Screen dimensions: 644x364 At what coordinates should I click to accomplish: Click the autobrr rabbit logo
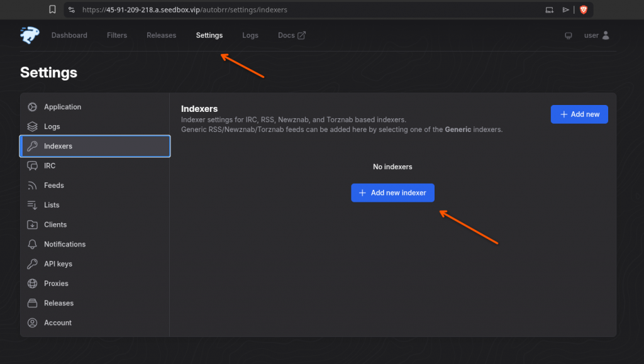click(30, 35)
